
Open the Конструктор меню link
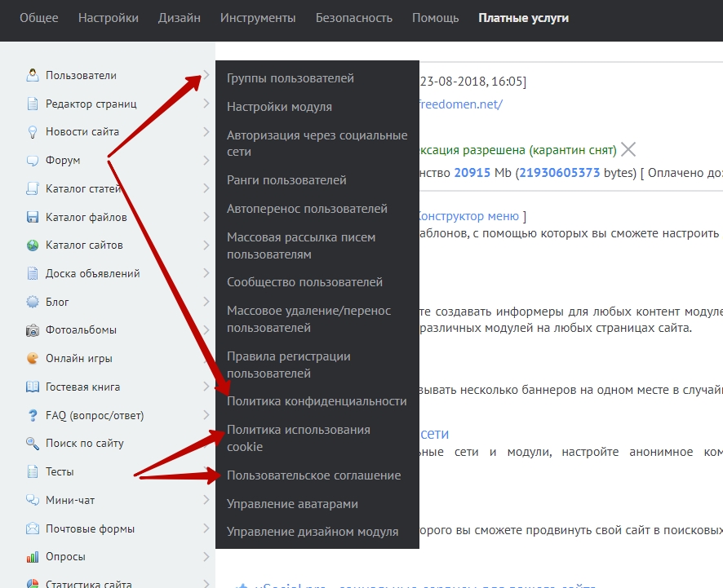(469, 216)
